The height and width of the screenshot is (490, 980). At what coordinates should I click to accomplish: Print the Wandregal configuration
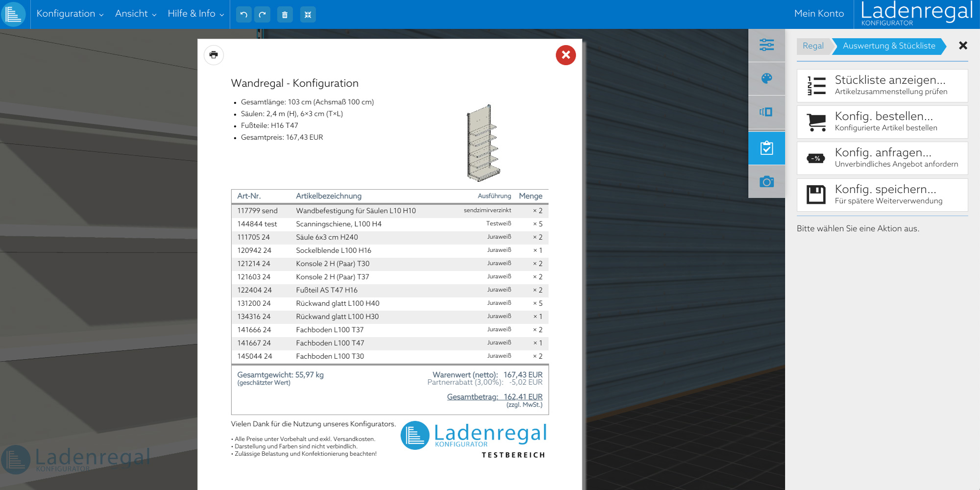214,55
